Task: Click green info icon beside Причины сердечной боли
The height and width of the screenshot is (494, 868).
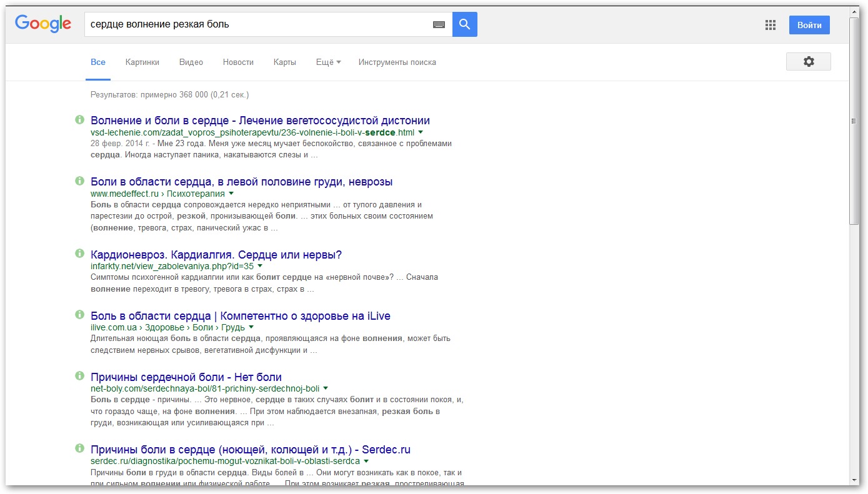Action: tap(79, 376)
